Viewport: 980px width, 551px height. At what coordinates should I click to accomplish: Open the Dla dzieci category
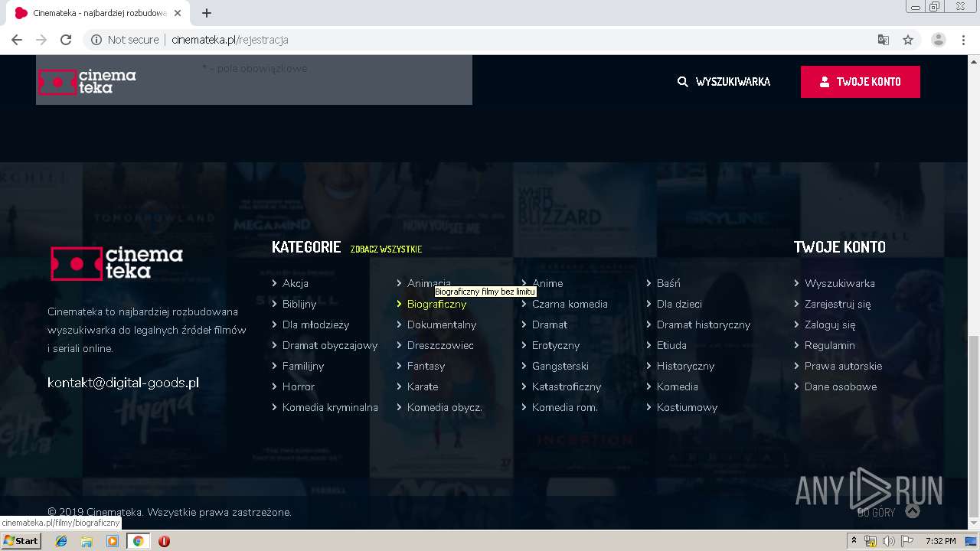coord(679,304)
